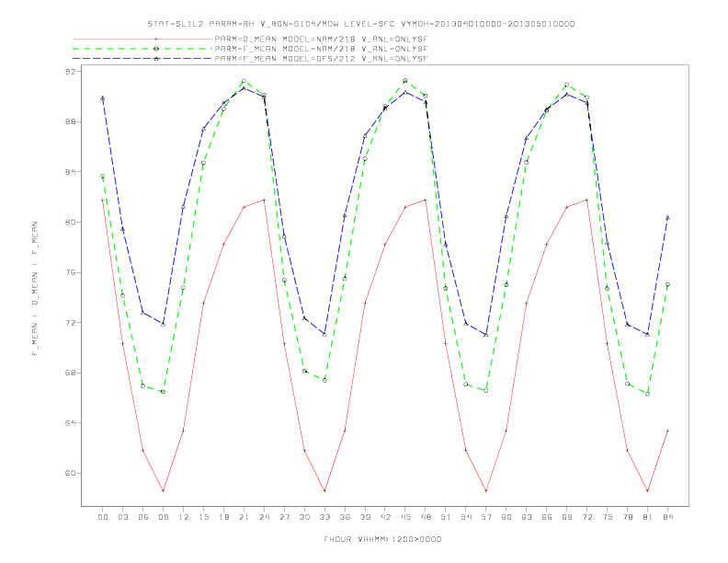Click y-axis tick label 68

point(70,373)
